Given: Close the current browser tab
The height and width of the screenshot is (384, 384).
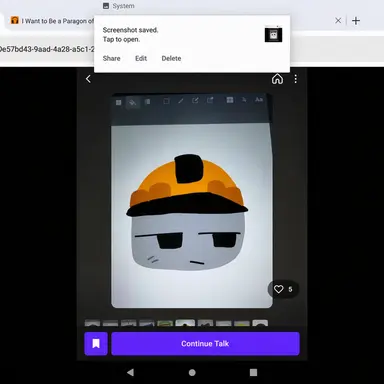Looking at the screenshot, I should click(x=338, y=21).
